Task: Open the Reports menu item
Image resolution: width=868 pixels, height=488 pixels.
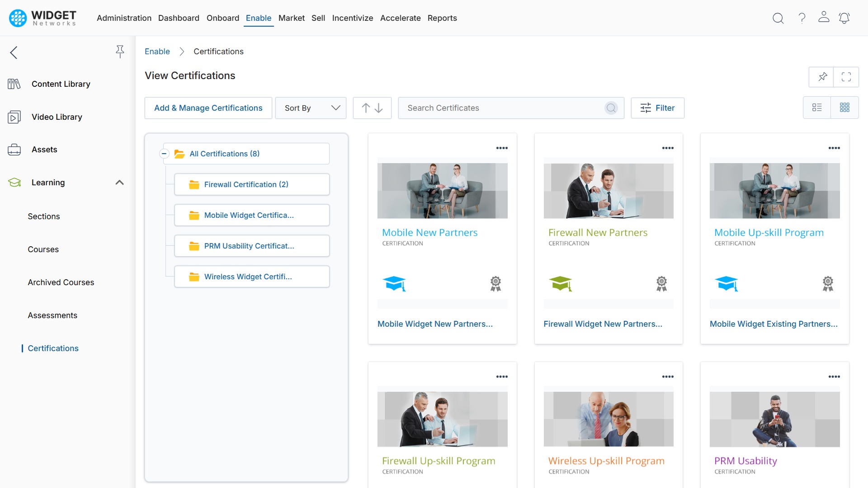Action: [x=442, y=18]
